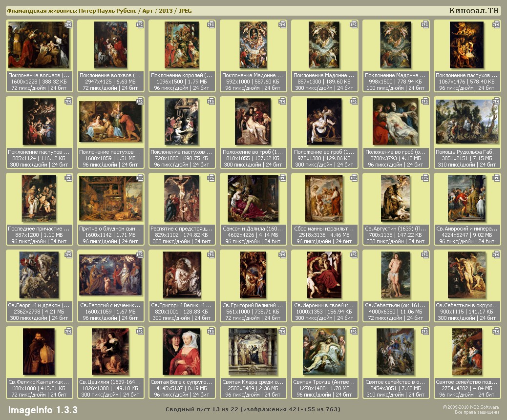This screenshot has width=507, height=420.
Task: Click the Кинозал.ТВ logo in header
Action: tap(474, 11)
